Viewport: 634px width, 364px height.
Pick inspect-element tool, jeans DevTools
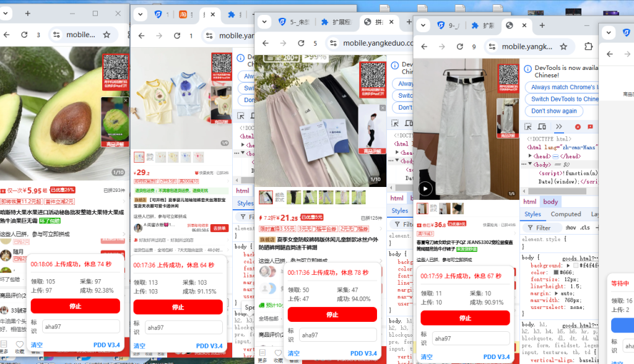click(x=528, y=126)
